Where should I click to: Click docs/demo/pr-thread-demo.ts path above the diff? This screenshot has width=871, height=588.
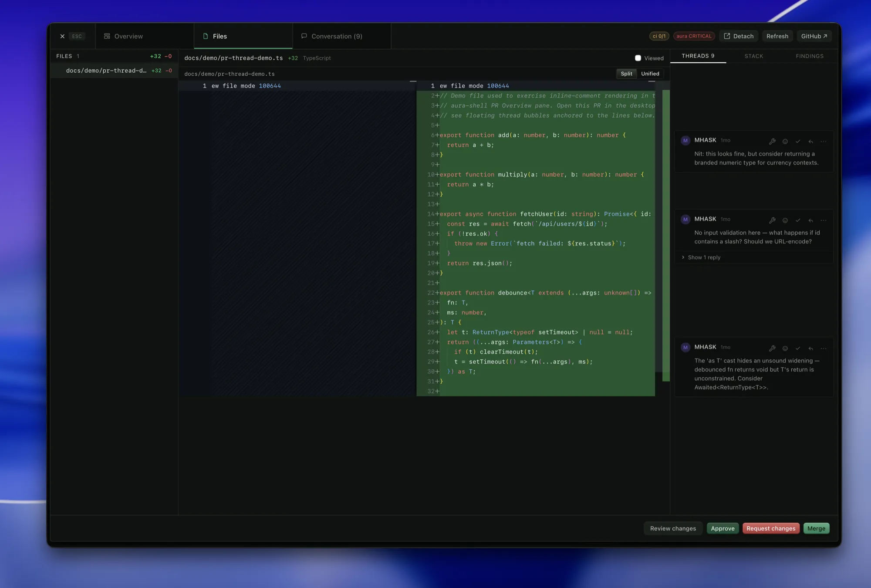[230, 74]
